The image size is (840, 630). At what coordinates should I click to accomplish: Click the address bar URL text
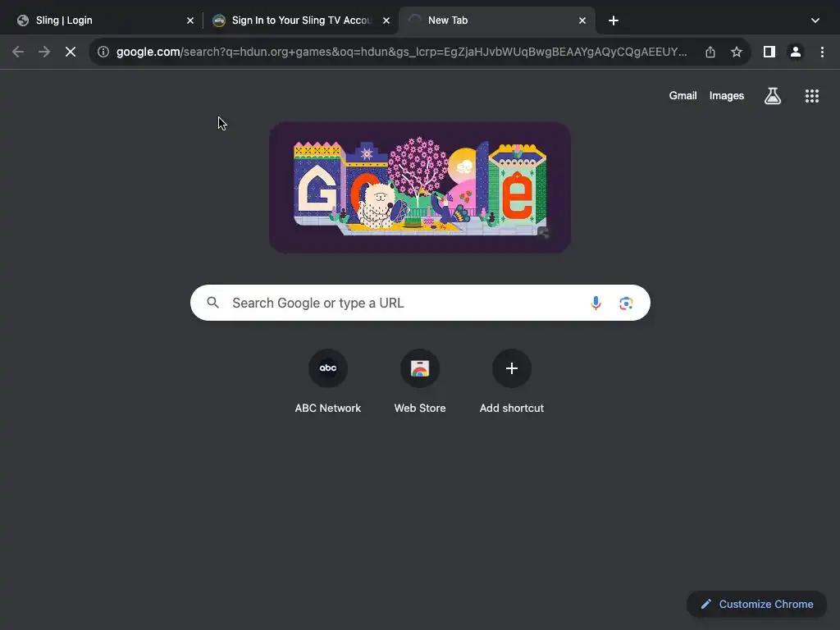(x=402, y=52)
